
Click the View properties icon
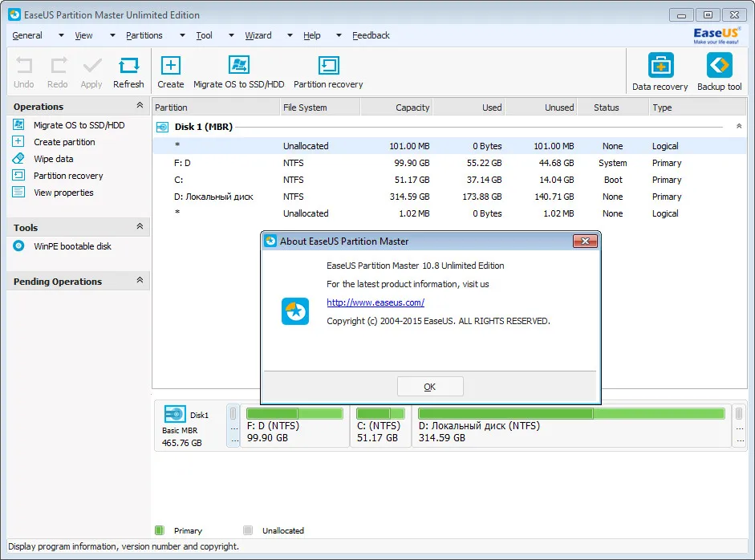(x=18, y=192)
